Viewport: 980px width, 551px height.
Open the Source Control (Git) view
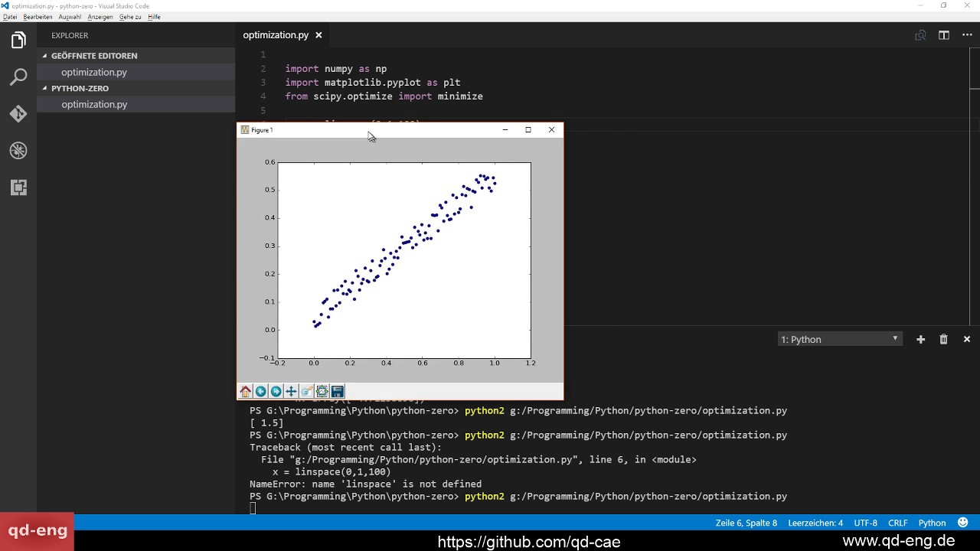18,114
